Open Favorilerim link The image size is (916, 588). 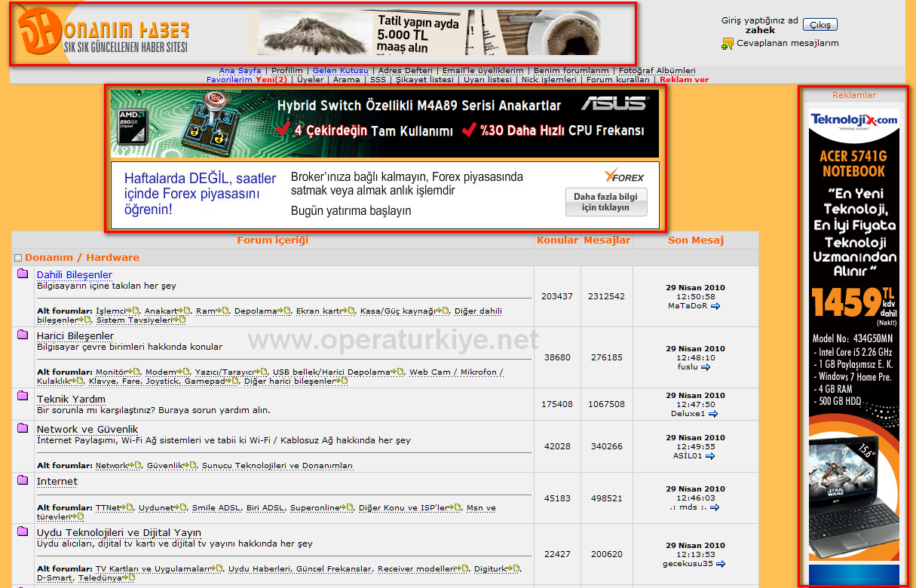[x=229, y=79]
